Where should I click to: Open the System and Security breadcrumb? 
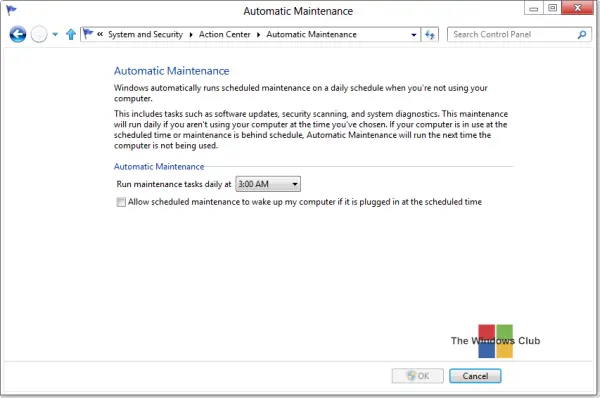coord(145,34)
